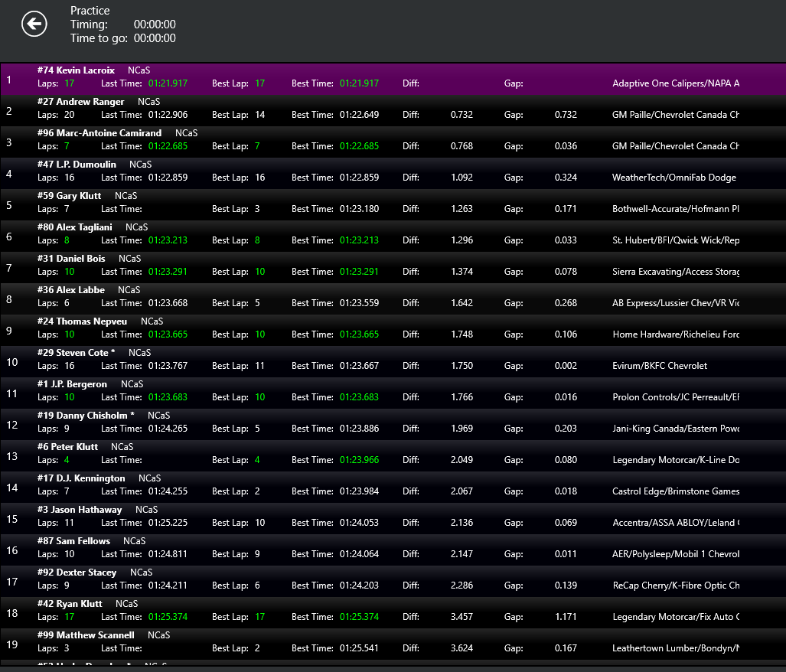Click #80 Alex Tagliani name
This screenshot has height=672, width=786.
click(x=75, y=227)
